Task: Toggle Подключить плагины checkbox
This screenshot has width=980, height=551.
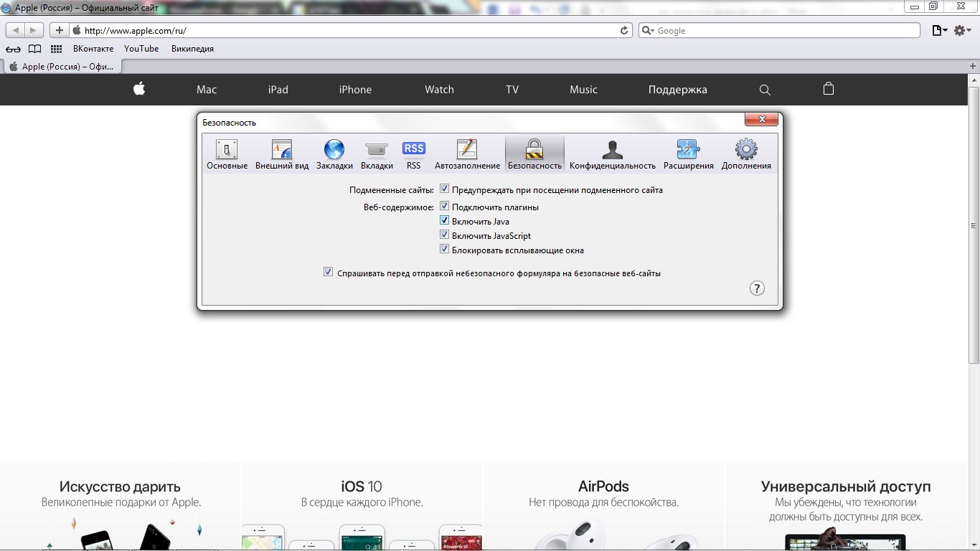Action: [x=444, y=207]
